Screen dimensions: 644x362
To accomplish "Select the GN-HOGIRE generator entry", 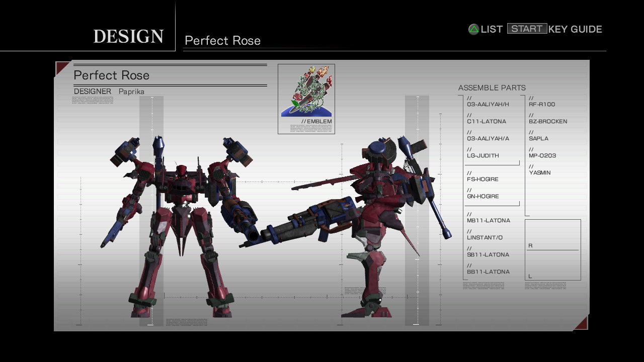I will coord(483,196).
